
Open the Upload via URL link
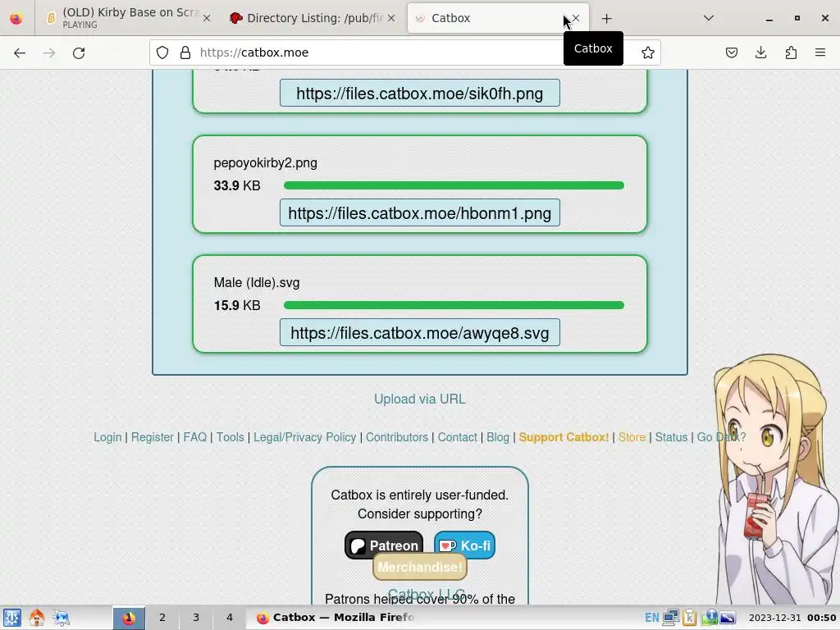(x=419, y=399)
